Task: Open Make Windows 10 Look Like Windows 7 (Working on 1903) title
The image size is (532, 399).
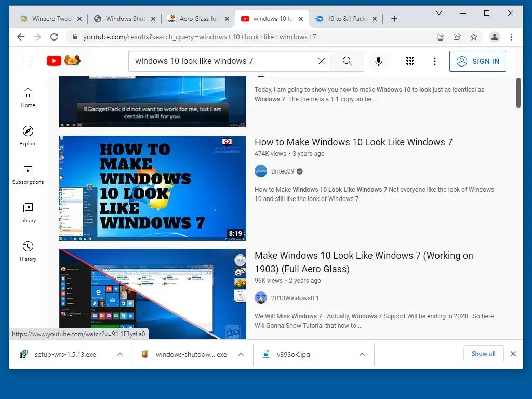Action: coord(364,262)
